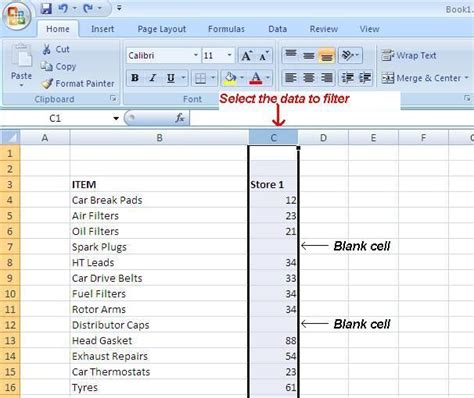Select the Format Painter brush
Screen dimensions: 474x398
coord(47,83)
